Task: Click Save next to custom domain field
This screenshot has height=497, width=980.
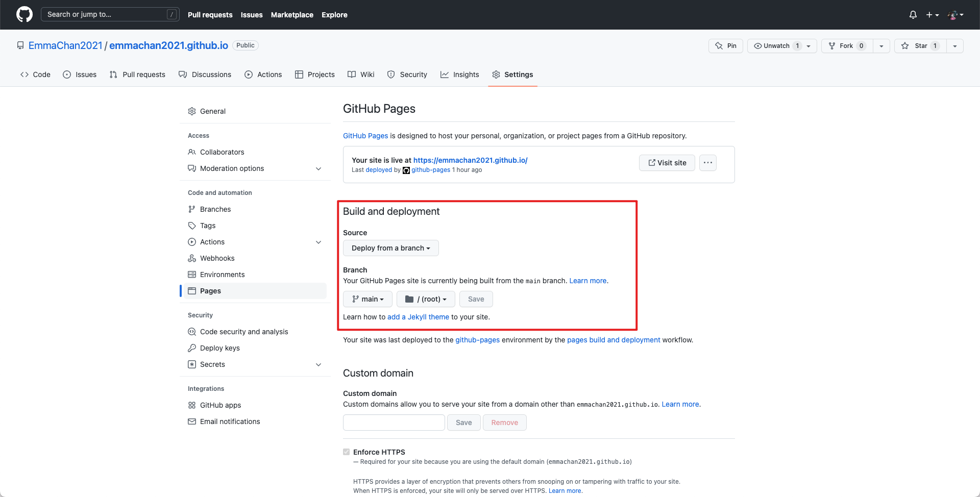Action: (463, 423)
